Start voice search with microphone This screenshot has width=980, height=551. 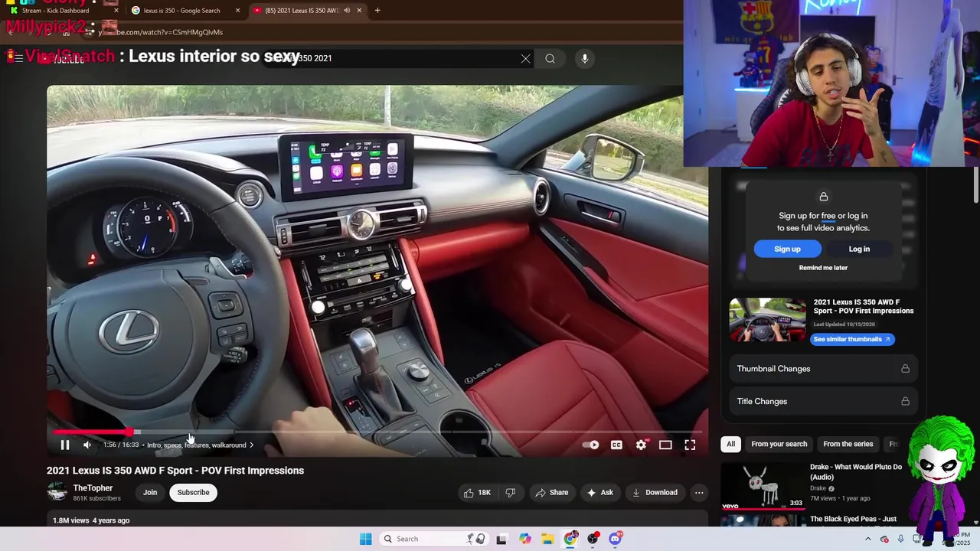point(584,58)
